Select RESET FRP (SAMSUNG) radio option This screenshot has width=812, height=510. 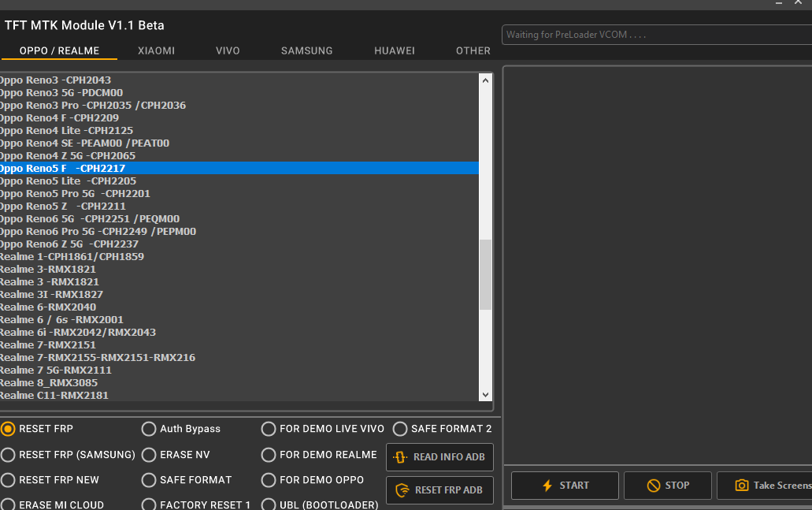tap(8, 455)
